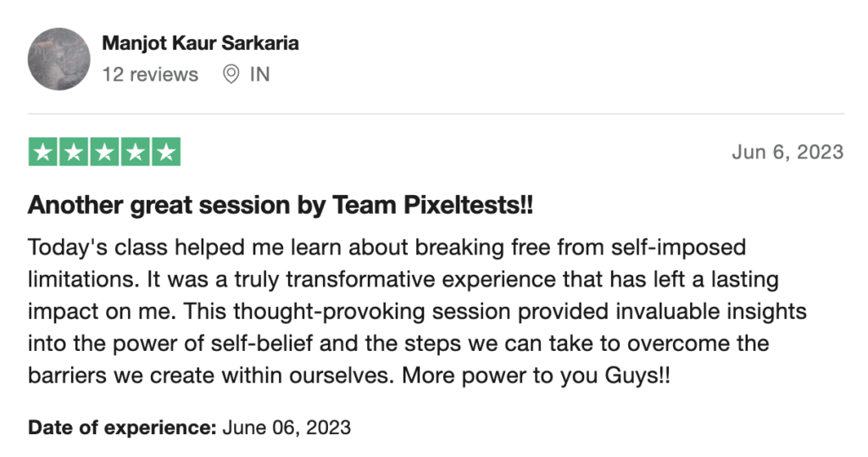The width and height of the screenshot is (868, 457).
Task: Click the word "thought-provoking" in the review
Action: coord(329,312)
